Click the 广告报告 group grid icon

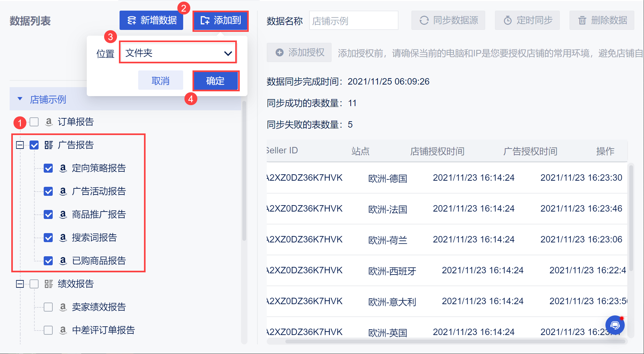49,145
